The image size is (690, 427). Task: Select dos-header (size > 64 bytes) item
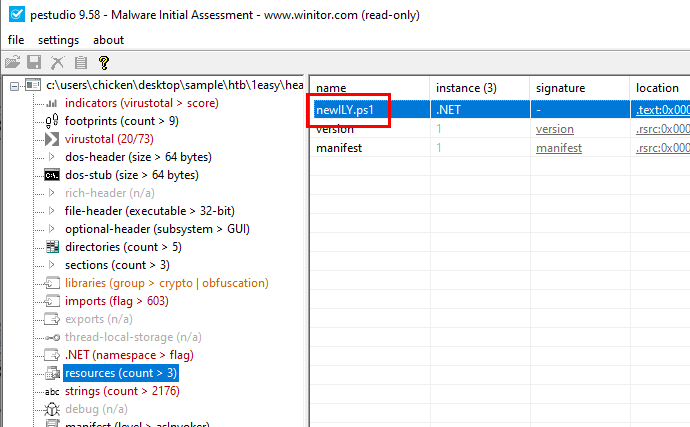coord(138,157)
